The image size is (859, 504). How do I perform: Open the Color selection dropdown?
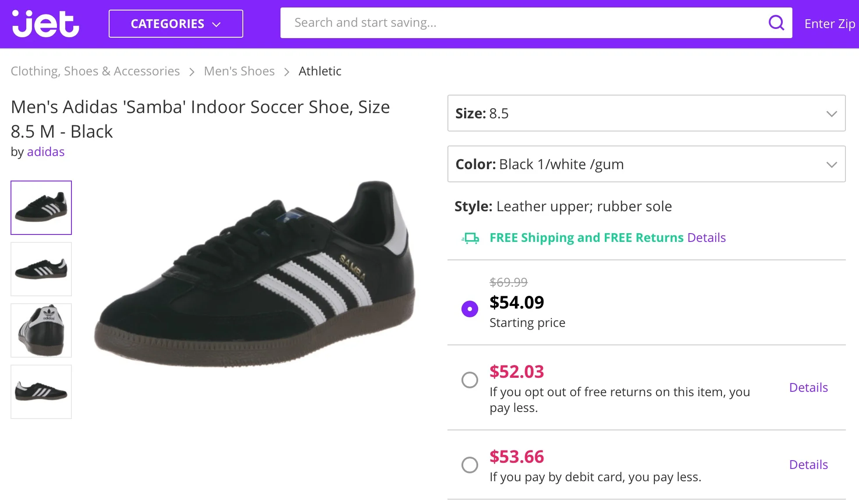646,164
